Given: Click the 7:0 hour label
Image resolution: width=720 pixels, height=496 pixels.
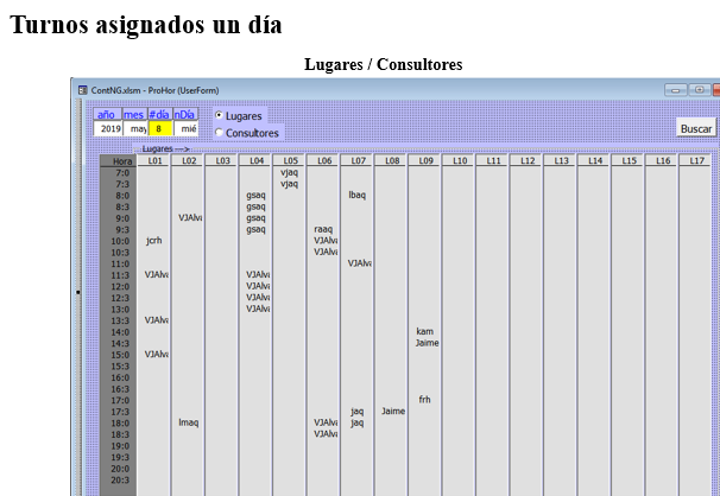Looking at the screenshot, I should pyautogui.click(x=123, y=173).
